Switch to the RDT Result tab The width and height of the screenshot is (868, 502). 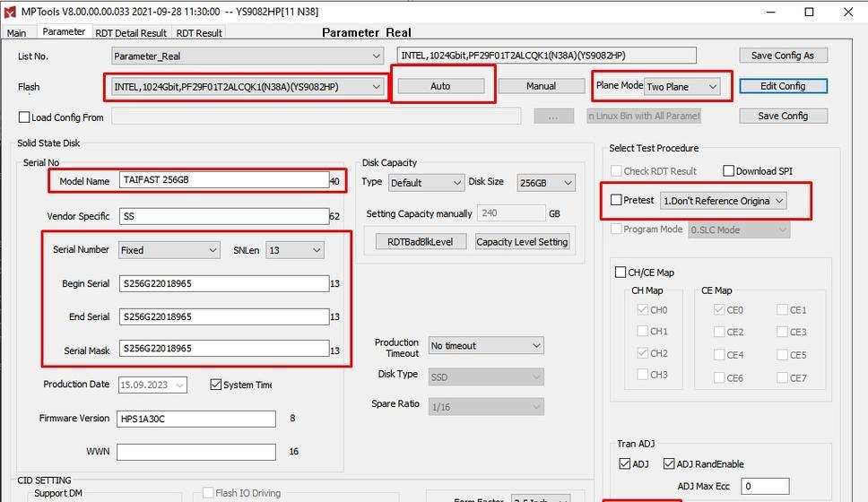click(x=199, y=32)
